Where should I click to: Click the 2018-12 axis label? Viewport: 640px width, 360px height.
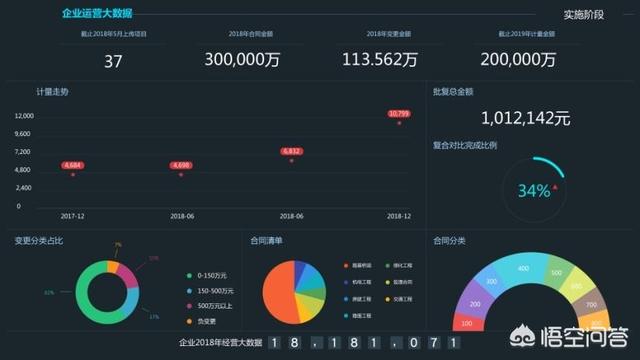(399, 216)
